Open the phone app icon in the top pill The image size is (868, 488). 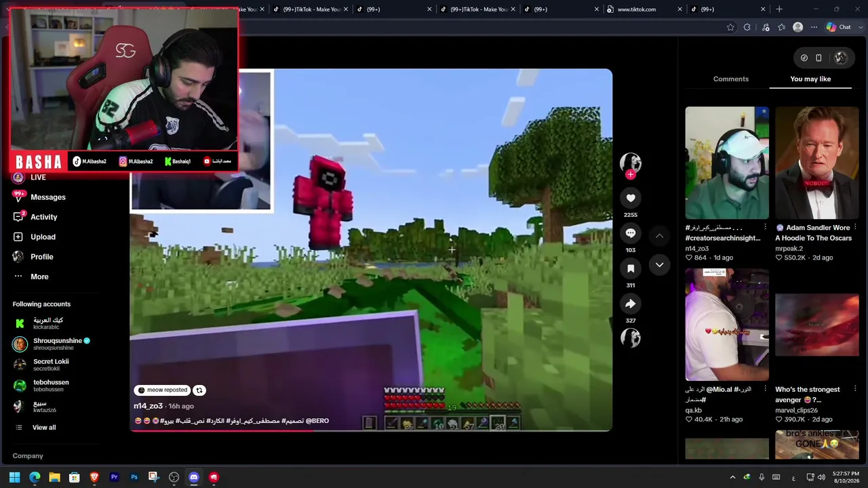point(818,58)
